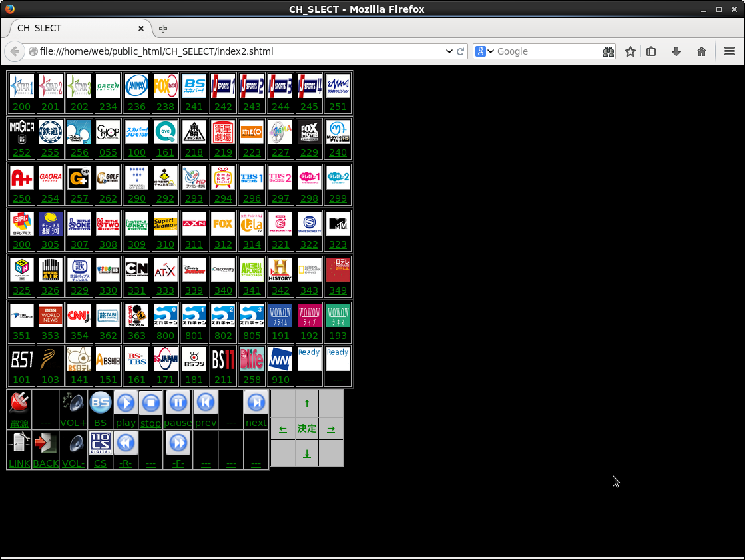Expand the URL bar history dropdown
Screen dimensions: 745x560
click(x=449, y=51)
